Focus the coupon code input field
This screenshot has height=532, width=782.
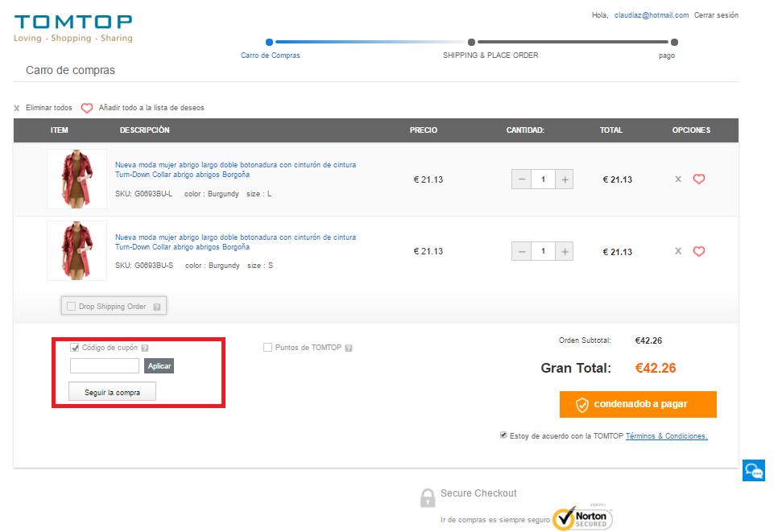(x=105, y=366)
